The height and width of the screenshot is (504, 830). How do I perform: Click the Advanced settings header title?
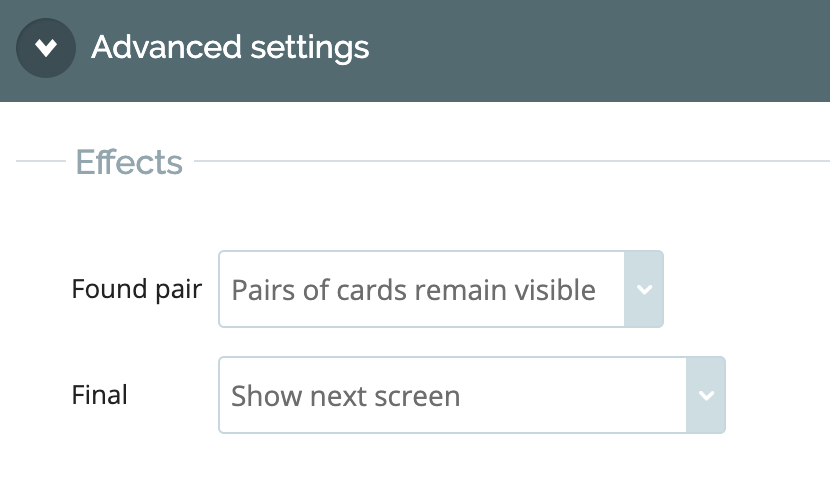pyautogui.click(x=230, y=47)
